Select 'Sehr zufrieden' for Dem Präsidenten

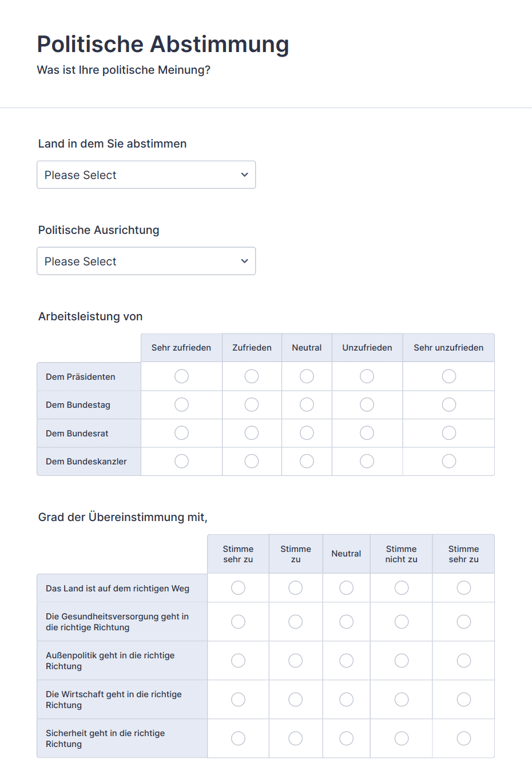(181, 376)
